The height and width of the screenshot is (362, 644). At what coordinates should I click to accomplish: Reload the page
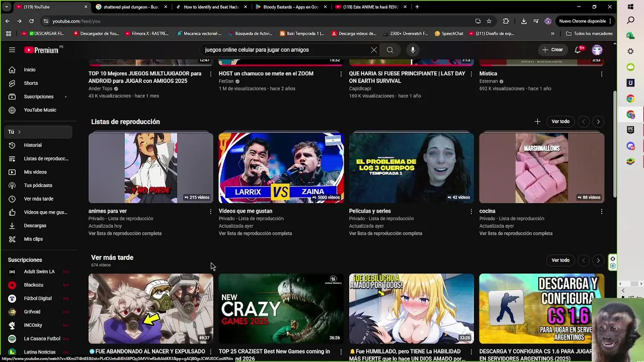click(x=31, y=21)
